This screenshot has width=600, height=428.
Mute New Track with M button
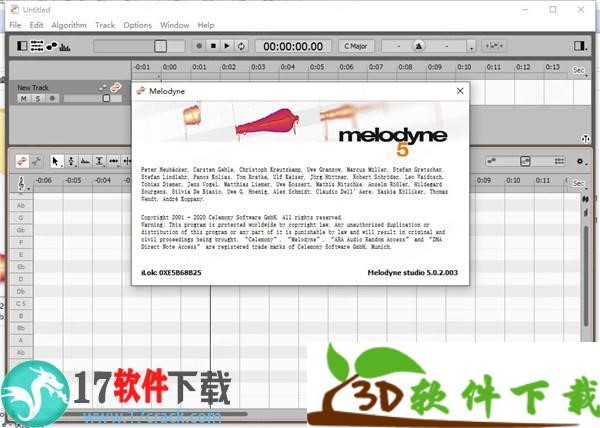24,99
